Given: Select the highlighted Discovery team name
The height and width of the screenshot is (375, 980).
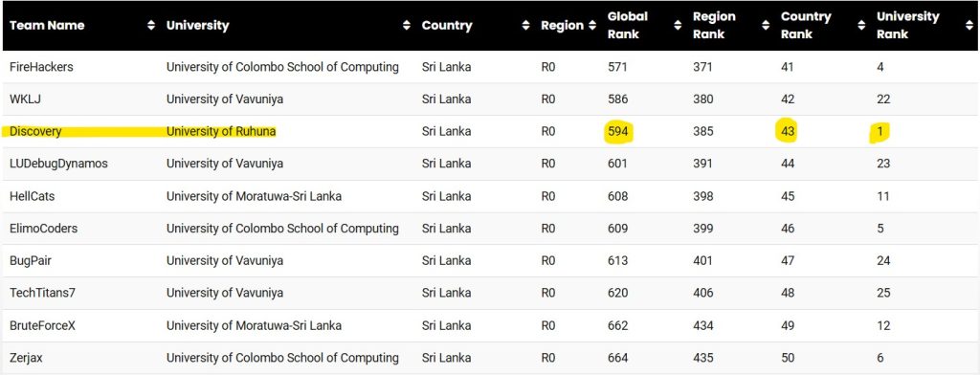Looking at the screenshot, I should click(x=35, y=132).
